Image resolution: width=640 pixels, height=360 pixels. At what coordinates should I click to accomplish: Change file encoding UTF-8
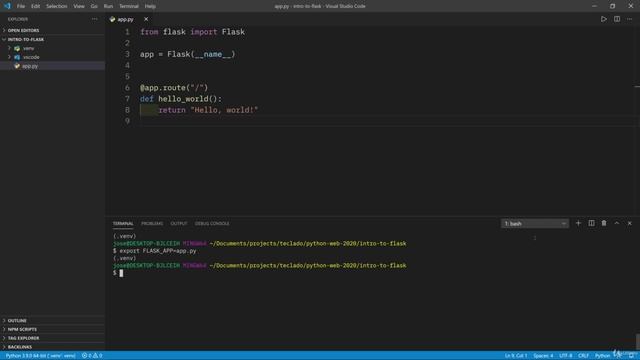pyautogui.click(x=565, y=356)
